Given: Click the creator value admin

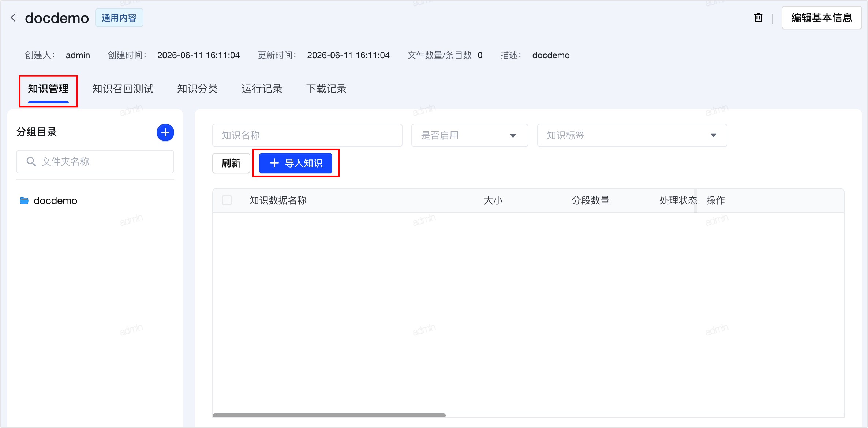Looking at the screenshot, I should coord(78,55).
